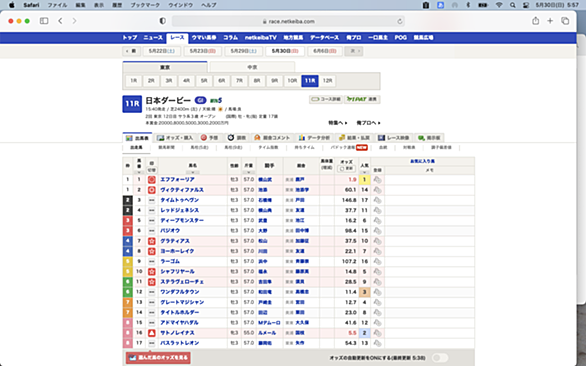Image resolution: width=586 pixels, height=366 pixels.
Task: Follow the 俺プロへ link
Action: tap(368, 123)
